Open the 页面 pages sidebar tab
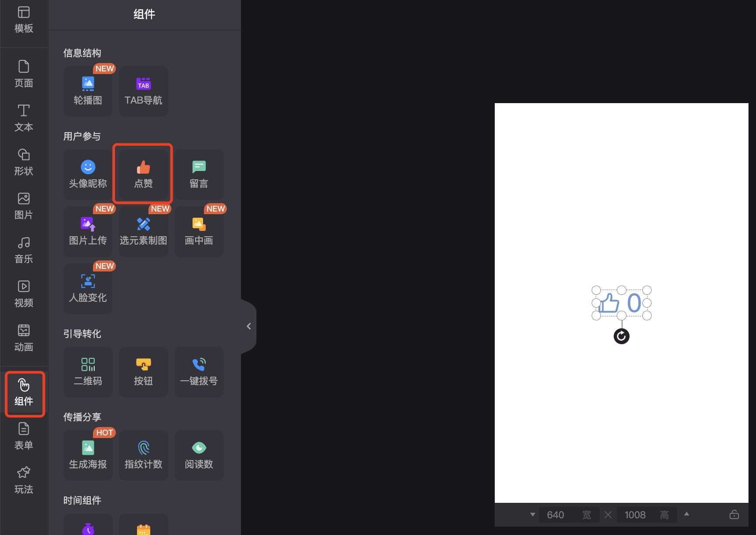 pos(24,74)
